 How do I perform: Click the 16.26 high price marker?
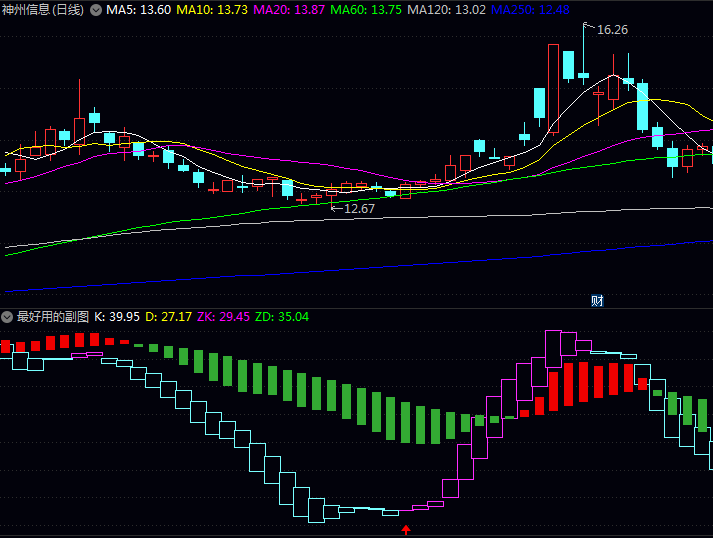[x=612, y=30]
